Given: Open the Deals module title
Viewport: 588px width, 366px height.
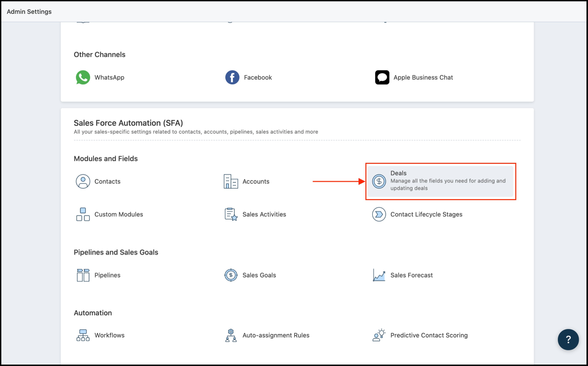Looking at the screenshot, I should coord(398,173).
